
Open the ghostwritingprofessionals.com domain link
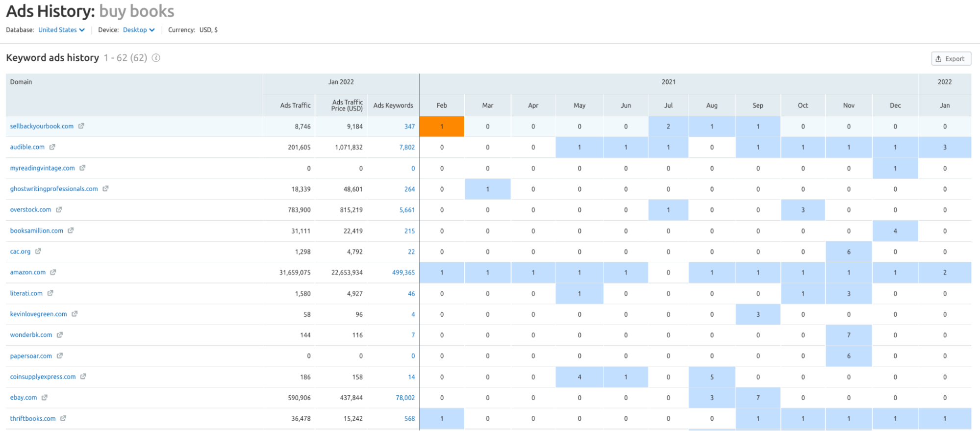[54, 189]
